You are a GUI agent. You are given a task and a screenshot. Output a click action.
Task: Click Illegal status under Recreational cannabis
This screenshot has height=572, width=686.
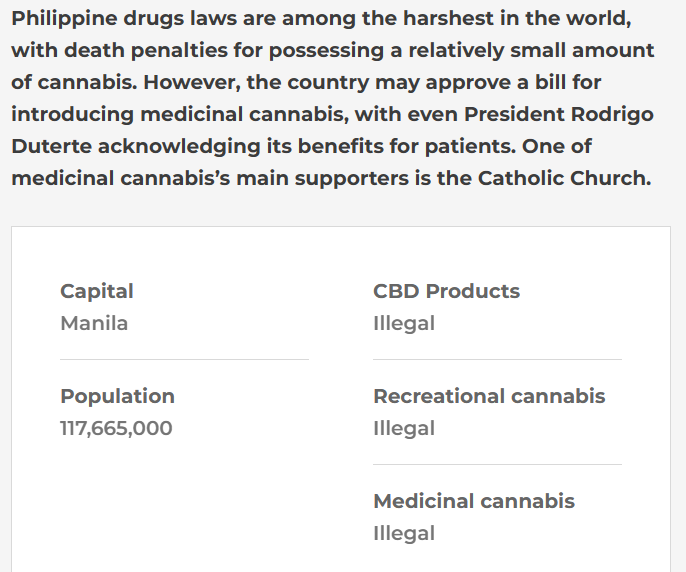pyautogui.click(x=404, y=429)
